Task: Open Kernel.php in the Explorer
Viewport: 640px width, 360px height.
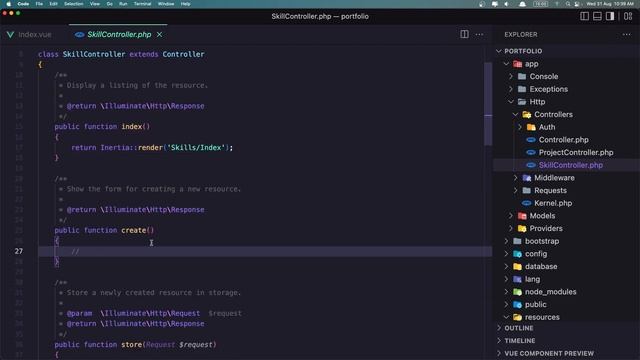Action: tap(553, 203)
